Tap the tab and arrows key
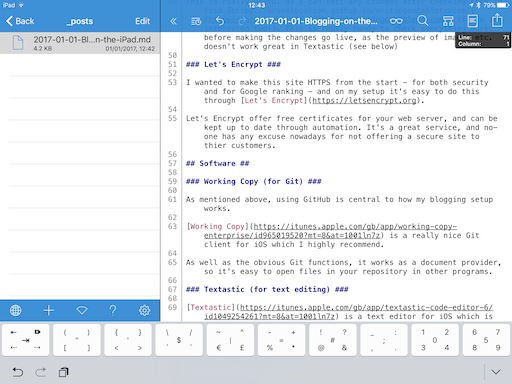 [x=26, y=340]
